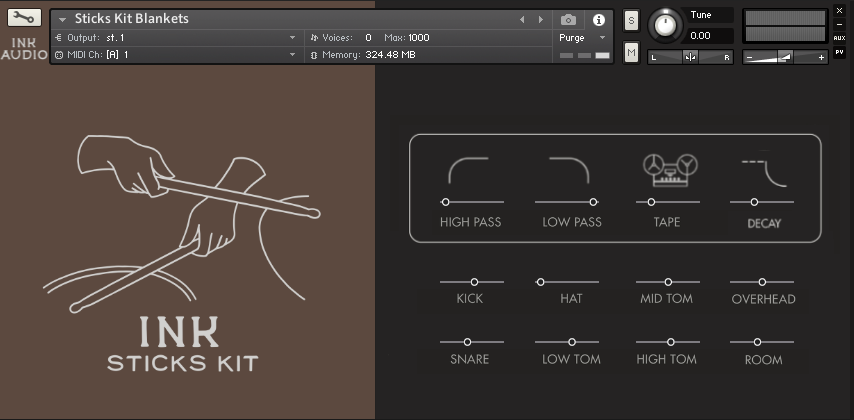
Task: Click the HIGH PASS label
Action: 471,222
